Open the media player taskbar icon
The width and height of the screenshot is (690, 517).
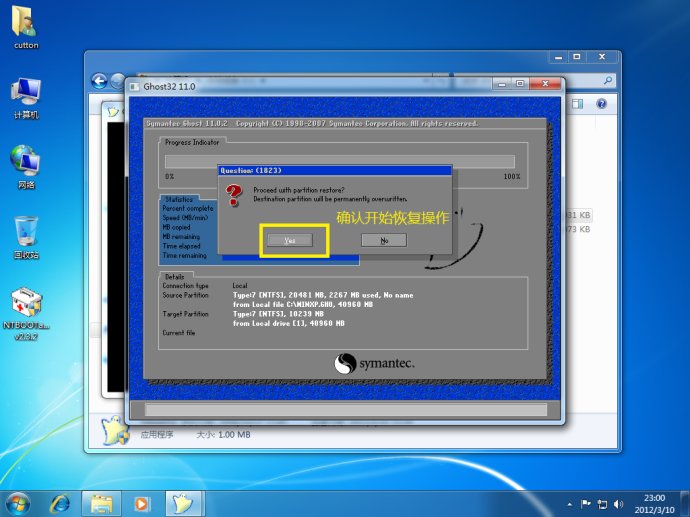click(142, 504)
